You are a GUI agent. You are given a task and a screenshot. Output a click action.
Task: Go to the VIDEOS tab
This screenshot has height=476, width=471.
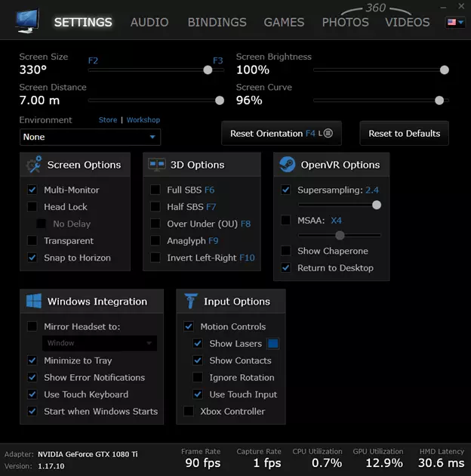[408, 22]
